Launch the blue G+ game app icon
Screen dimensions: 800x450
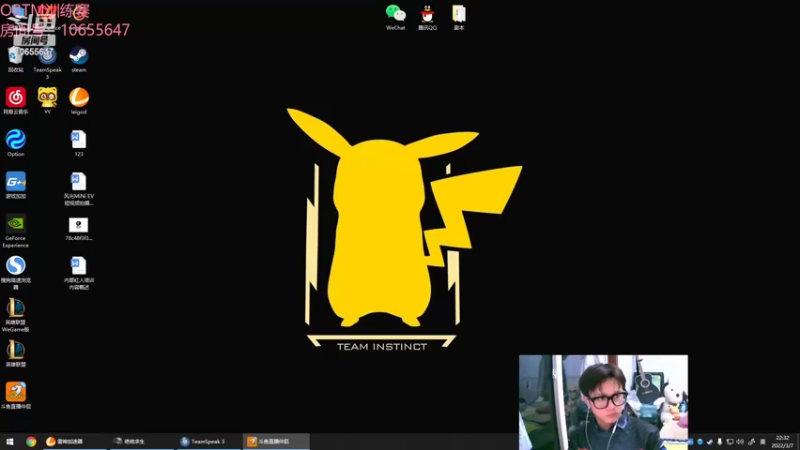pyautogui.click(x=15, y=185)
